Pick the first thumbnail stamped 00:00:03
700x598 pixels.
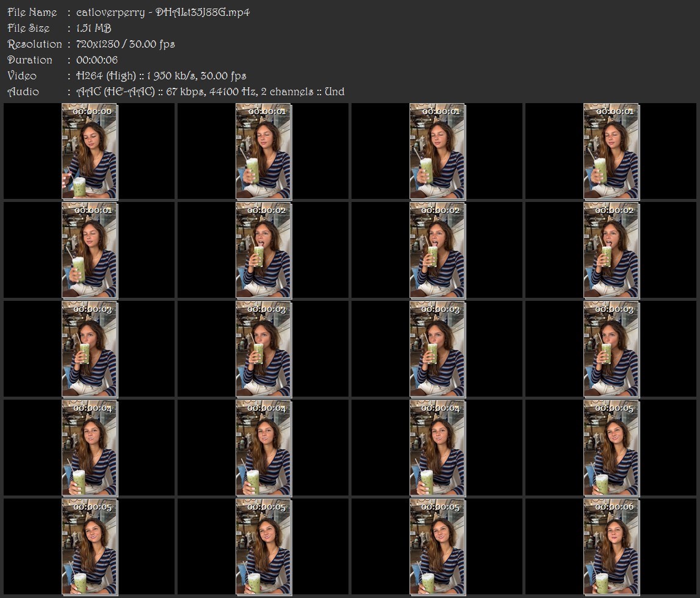coord(89,349)
